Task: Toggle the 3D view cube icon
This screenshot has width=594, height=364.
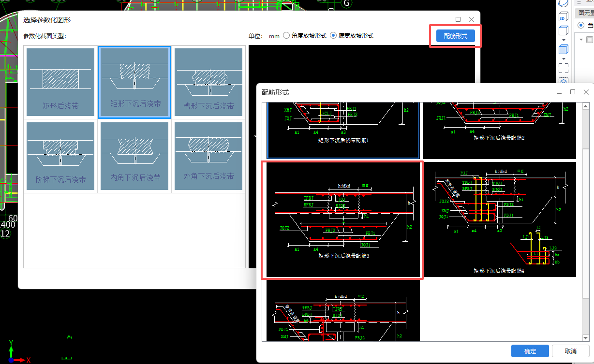Action: pos(563,17)
